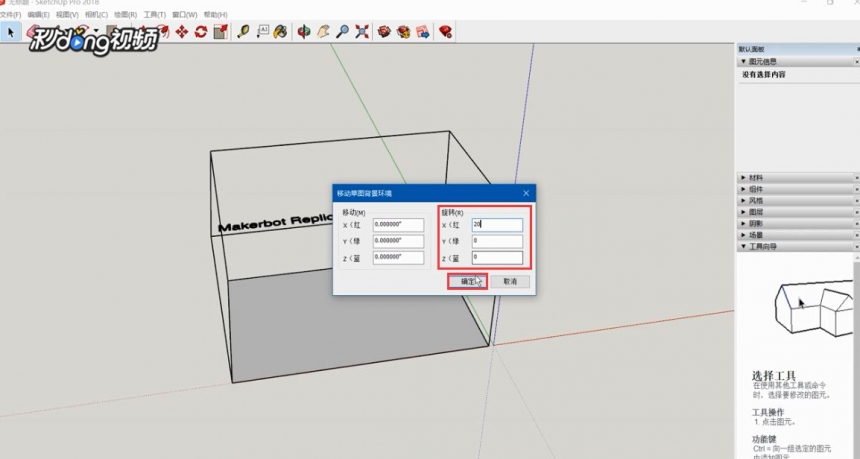Select the Zoom Extents tool
The width and height of the screenshot is (860, 459).
point(362,32)
